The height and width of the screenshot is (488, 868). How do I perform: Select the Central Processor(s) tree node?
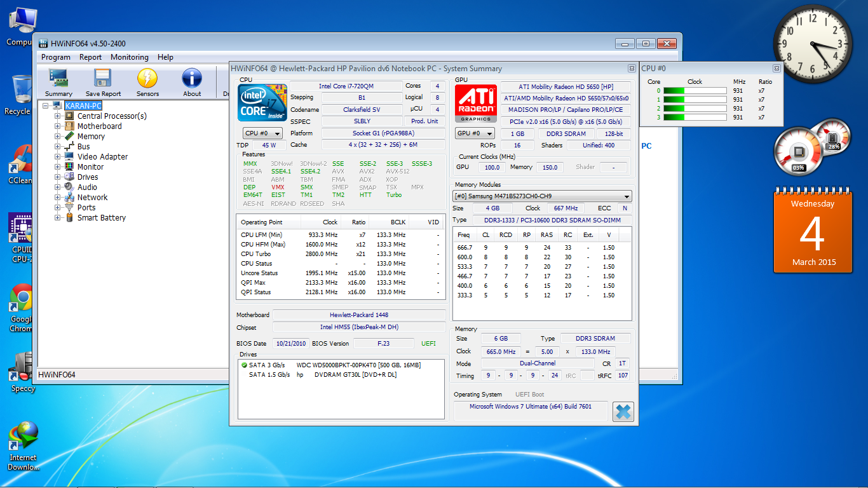click(112, 116)
